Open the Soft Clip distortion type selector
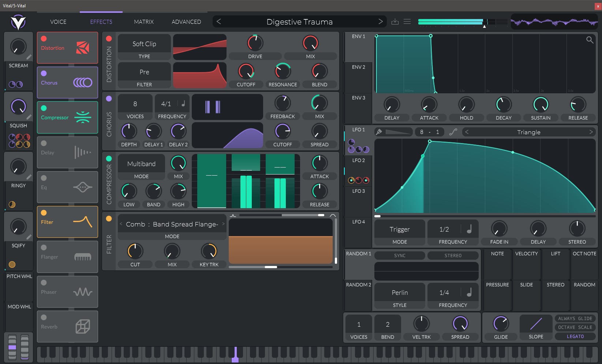This screenshot has height=364, width=602. pyautogui.click(x=144, y=44)
